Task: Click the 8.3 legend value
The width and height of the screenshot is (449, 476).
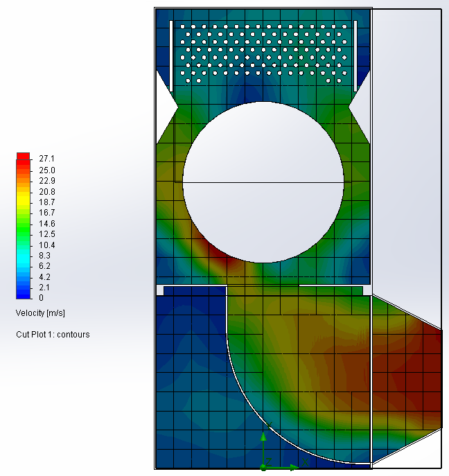Action: [x=44, y=256]
